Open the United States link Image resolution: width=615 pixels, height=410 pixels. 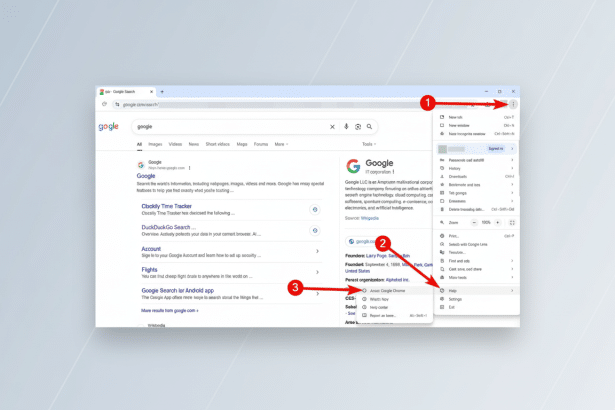coord(357,271)
